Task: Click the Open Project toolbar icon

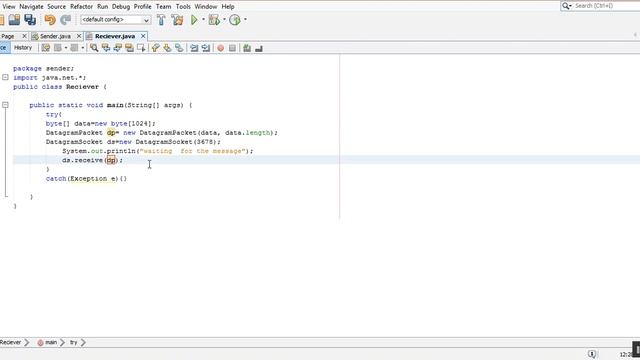Action: pos(14,20)
